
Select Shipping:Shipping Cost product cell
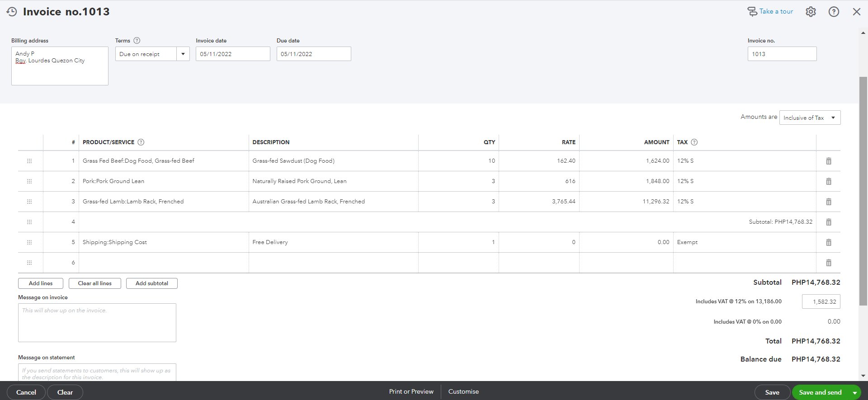164,242
